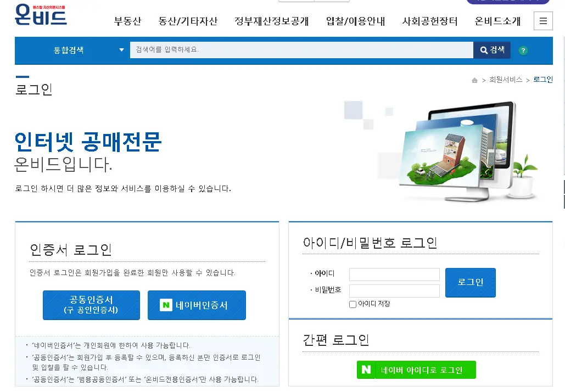Screen dimensions: 565x392
Task: Click the 공동인증서 login button
Action: 91,305
